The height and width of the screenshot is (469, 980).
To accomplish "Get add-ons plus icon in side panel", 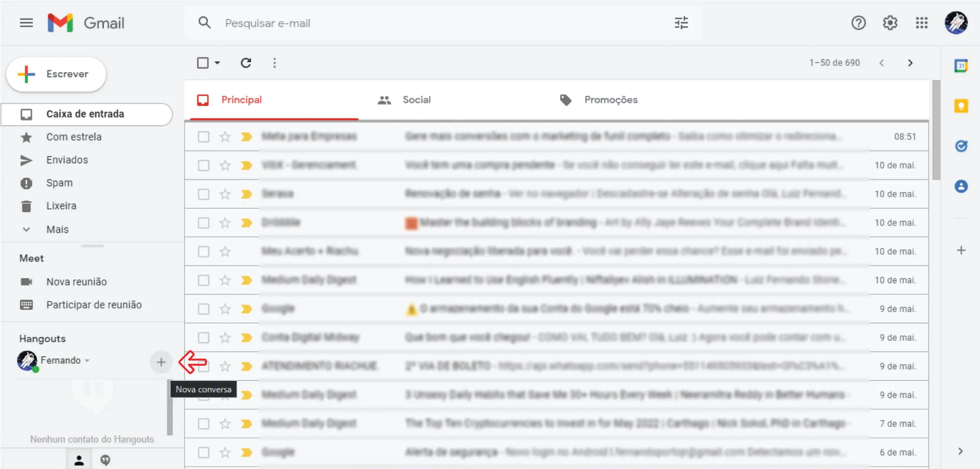I will pos(961,250).
